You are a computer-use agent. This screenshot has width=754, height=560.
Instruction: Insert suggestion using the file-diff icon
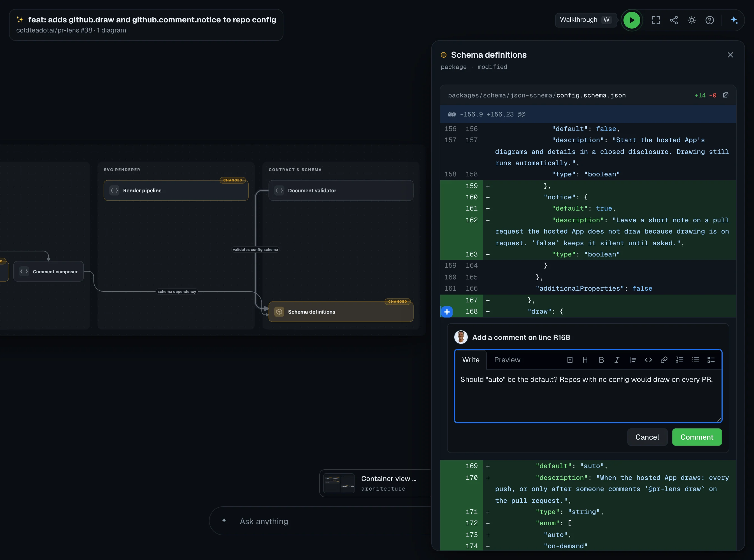coord(570,360)
